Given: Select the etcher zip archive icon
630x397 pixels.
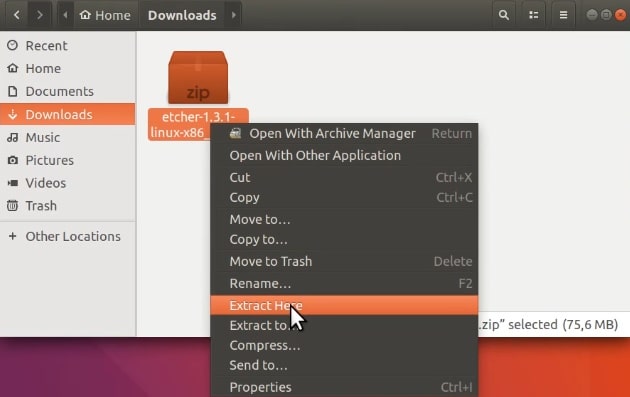Looking at the screenshot, I should tap(198, 77).
